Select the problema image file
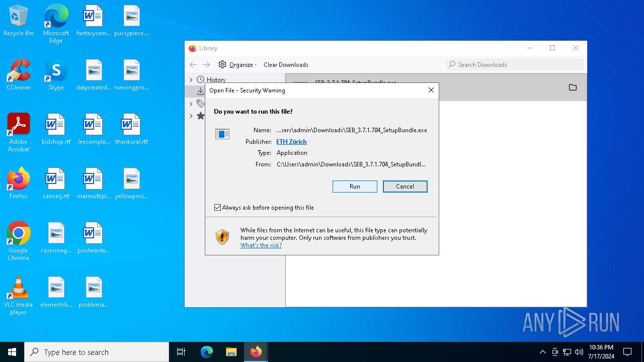Viewport: 644px width, 362px height. (x=94, y=293)
